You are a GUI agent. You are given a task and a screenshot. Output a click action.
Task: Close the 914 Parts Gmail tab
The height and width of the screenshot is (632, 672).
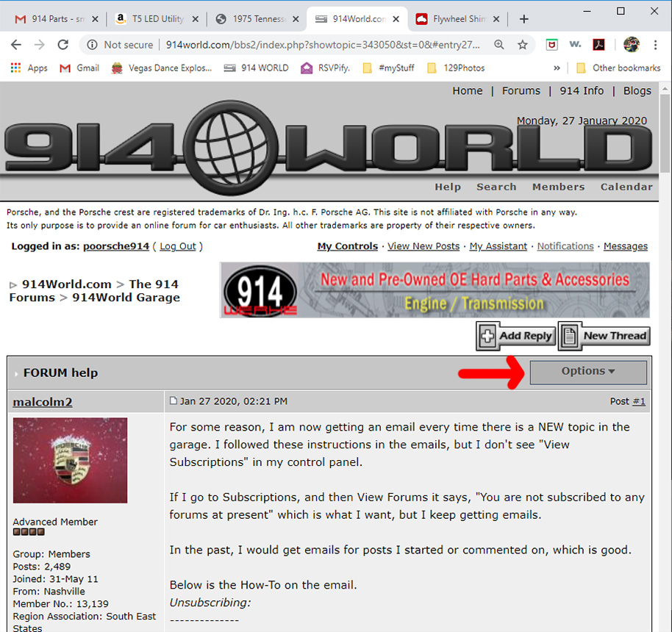click(95, 19)
